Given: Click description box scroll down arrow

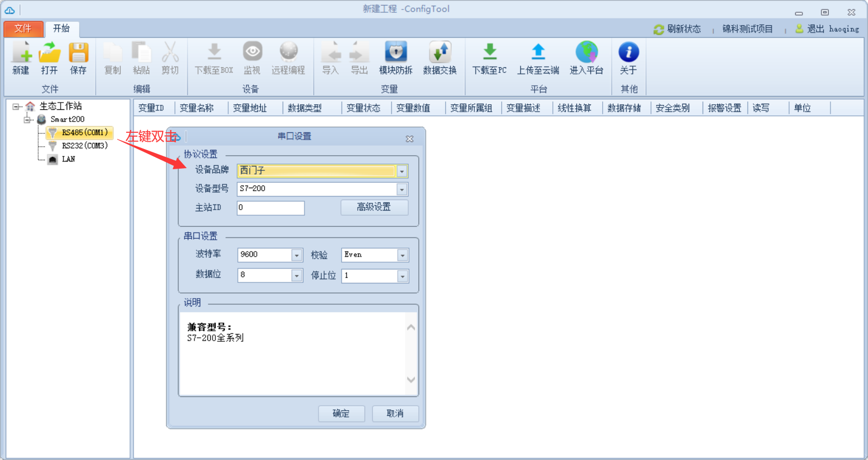Looking at the screenshot, I should point(411,380).
